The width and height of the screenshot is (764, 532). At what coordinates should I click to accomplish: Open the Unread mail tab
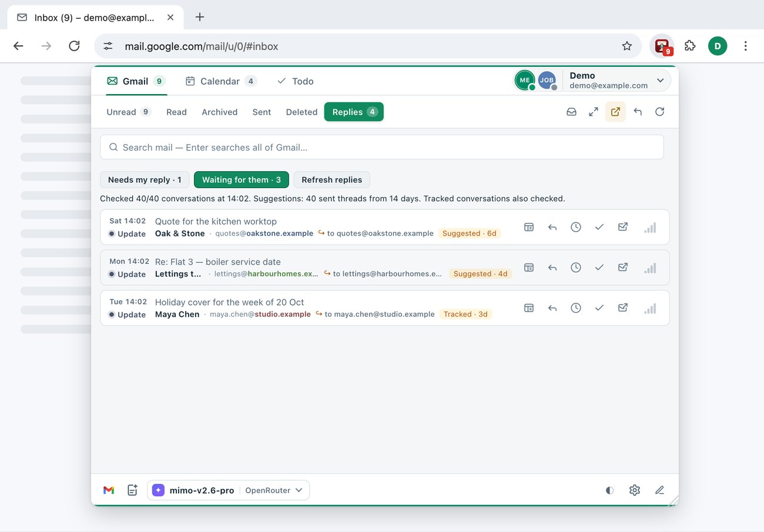click(129, 112)
